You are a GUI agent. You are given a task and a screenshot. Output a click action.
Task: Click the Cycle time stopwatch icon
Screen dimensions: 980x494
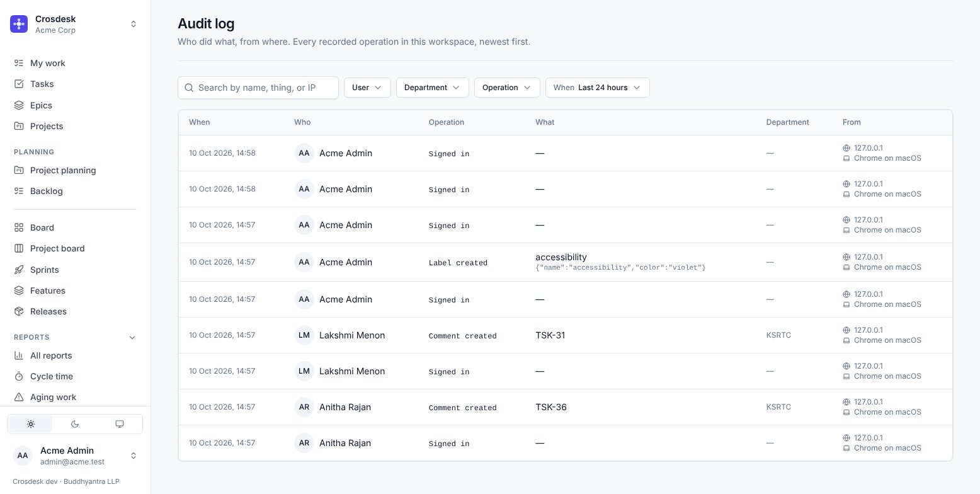[19, 376]
